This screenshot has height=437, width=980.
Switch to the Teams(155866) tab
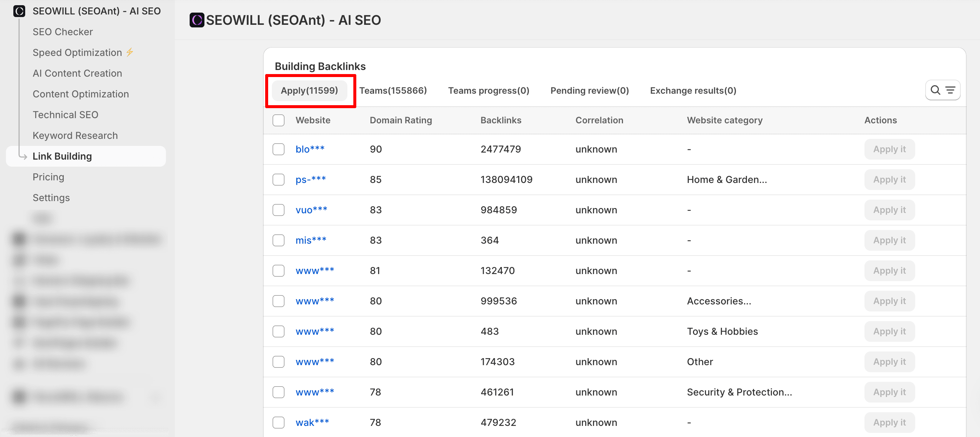[393, 90]
